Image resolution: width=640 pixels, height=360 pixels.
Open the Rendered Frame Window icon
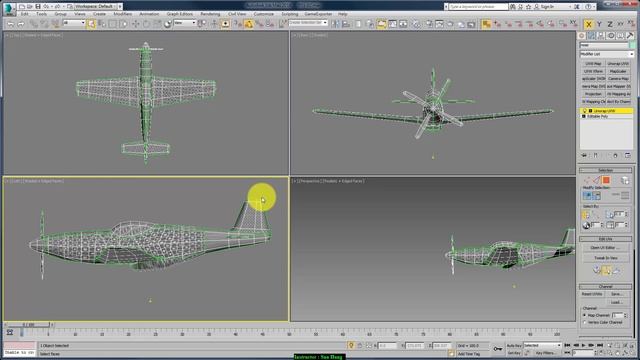tap(440, 24)
